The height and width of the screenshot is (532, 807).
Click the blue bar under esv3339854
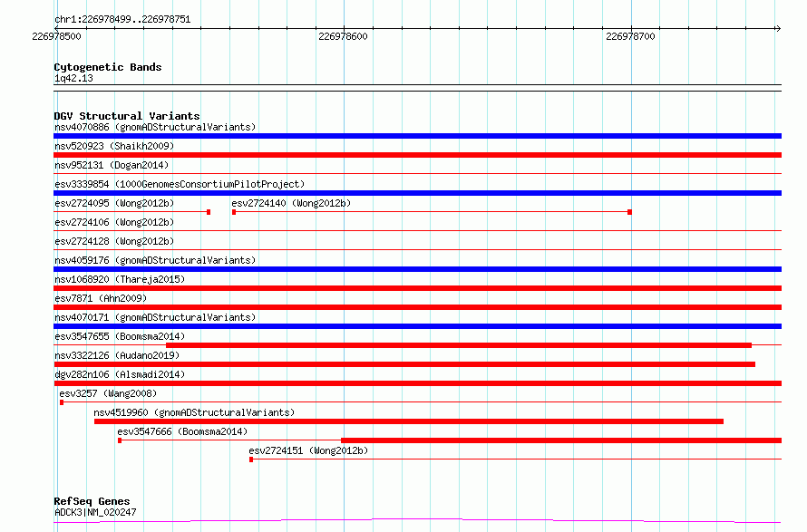417,193
